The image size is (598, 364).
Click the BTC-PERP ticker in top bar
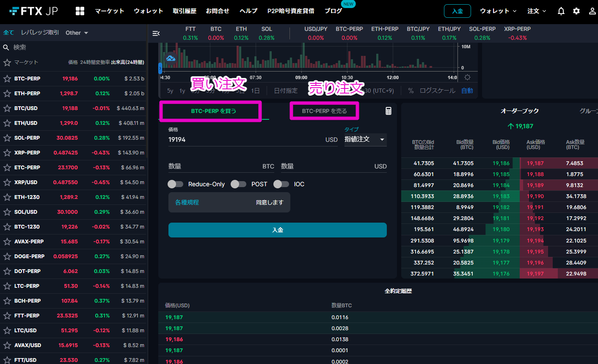click(350, 33)
